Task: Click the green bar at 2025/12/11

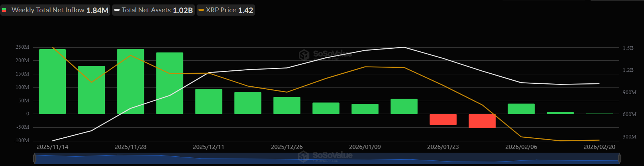Action: (x=208, y=101)
